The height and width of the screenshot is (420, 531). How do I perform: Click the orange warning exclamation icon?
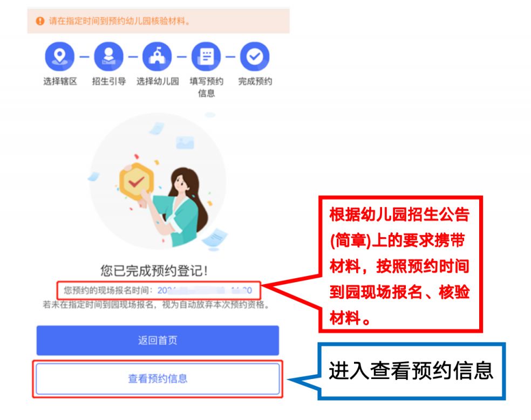pyautogui.click(x=40, y=21)
